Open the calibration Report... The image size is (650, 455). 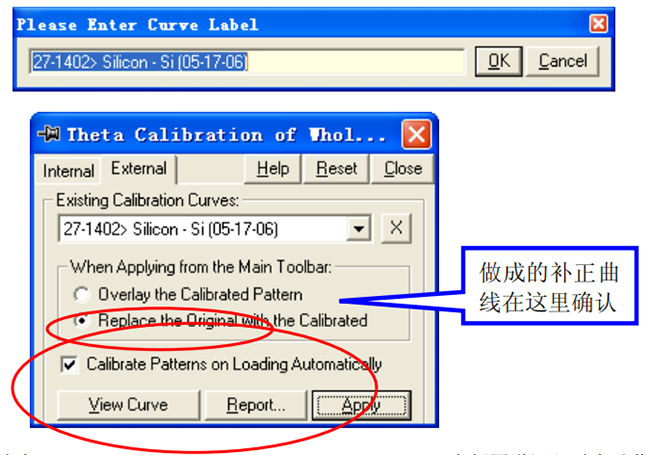click(255, 405)
